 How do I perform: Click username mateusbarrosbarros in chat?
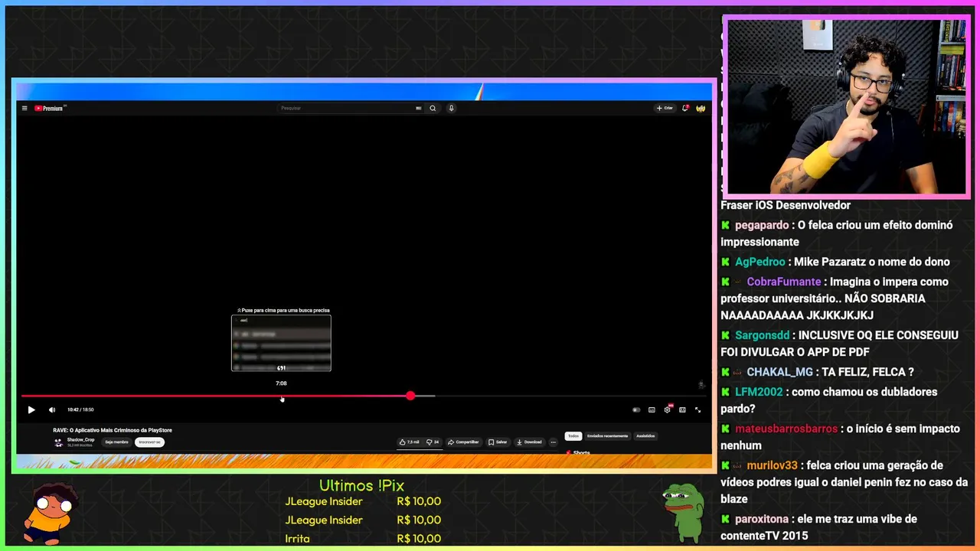(x=786, y=429)
